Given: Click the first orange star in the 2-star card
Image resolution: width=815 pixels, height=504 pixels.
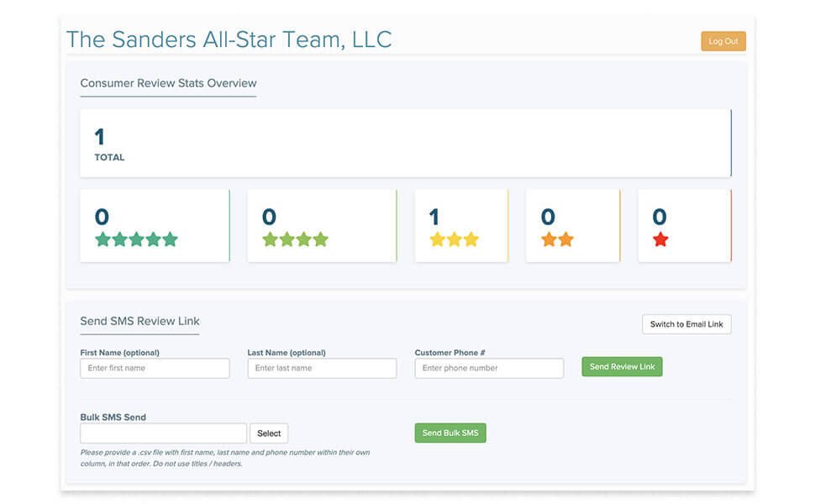Looking at the screenshot, I should point(548,239).
